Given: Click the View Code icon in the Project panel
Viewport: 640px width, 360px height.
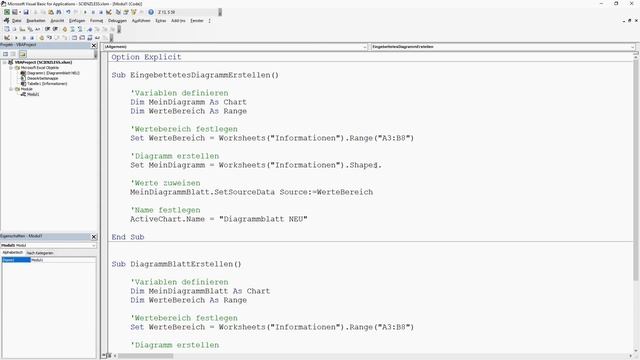Looking at the screenshot, I should point(5,54).
